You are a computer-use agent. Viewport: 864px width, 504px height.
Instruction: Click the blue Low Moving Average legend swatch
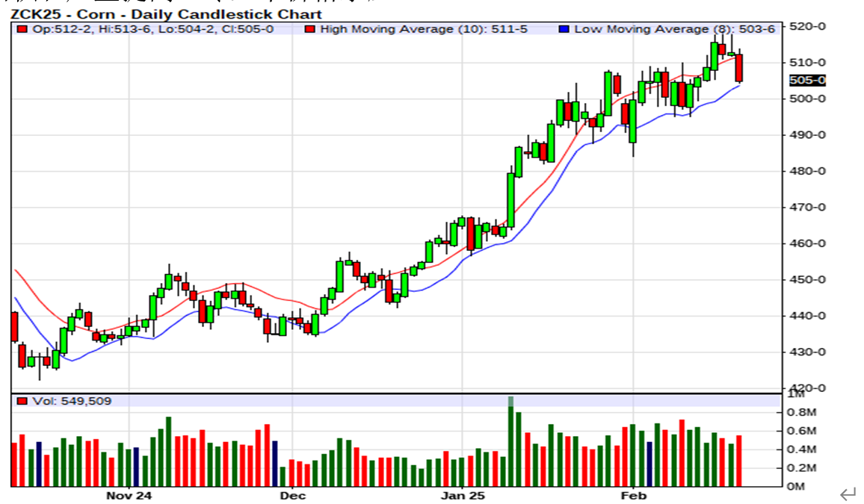[564, 29]
